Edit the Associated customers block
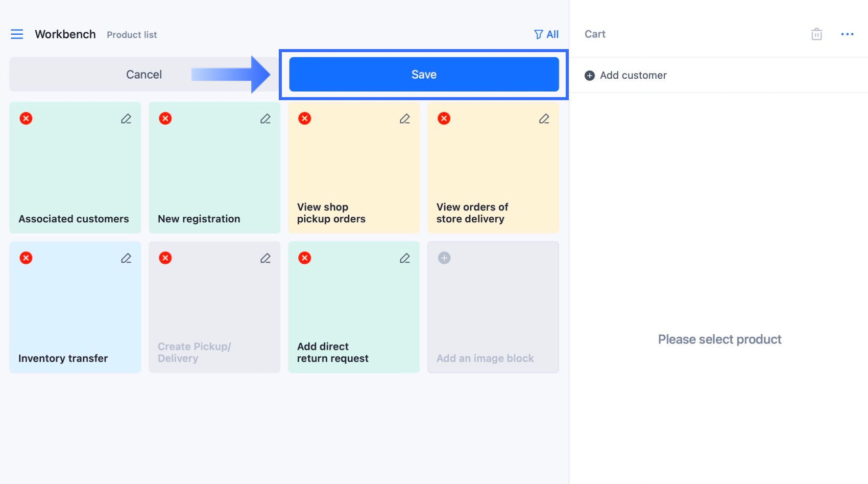The image size is (868, 484). click(x=126, y=119)
